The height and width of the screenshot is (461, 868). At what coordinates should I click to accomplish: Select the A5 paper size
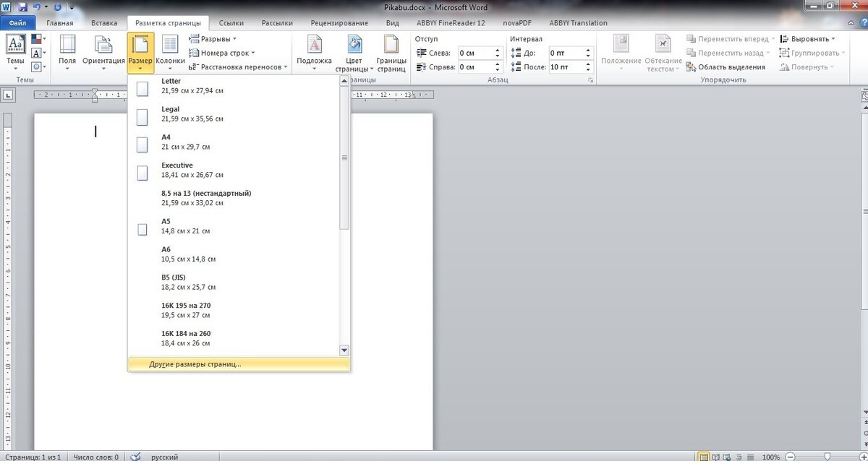234,227
